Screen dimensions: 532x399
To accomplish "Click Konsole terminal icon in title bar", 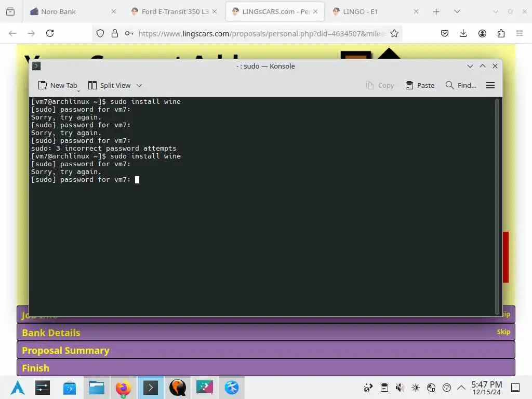I will coord(36,66).
